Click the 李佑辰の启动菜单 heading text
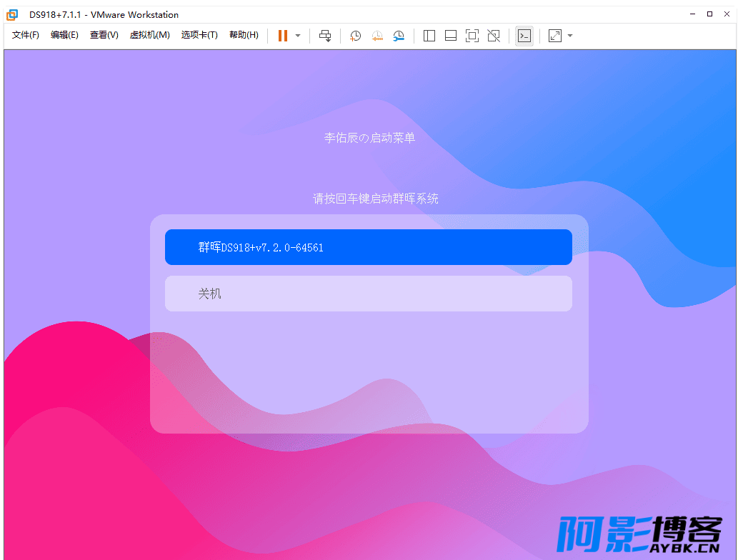This screenshot has width=738, height=560. [369, 138]
